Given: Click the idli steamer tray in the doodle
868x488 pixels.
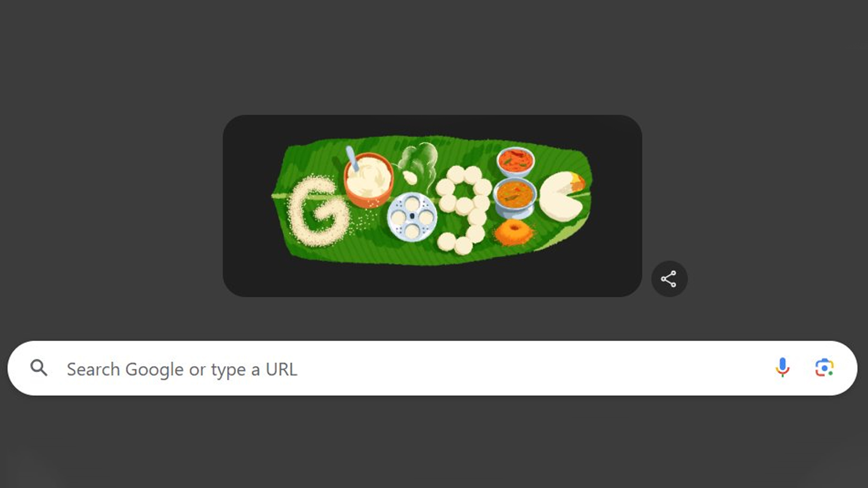Looking at the screenshot, I should click(x=412, y=217).
